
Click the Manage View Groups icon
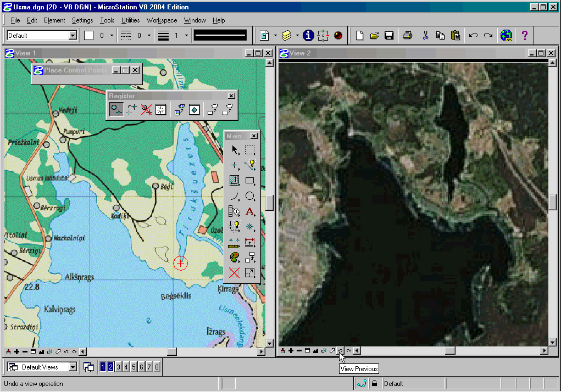(x=88, y=367)
